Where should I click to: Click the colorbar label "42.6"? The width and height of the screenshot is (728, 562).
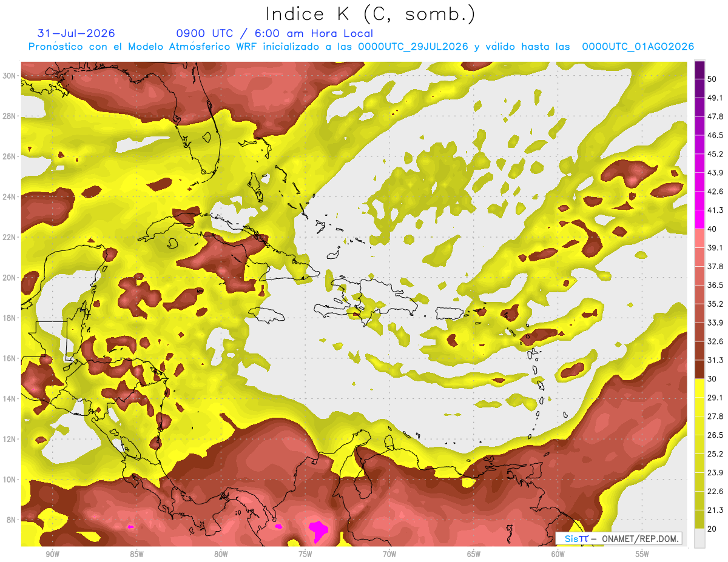715,192
